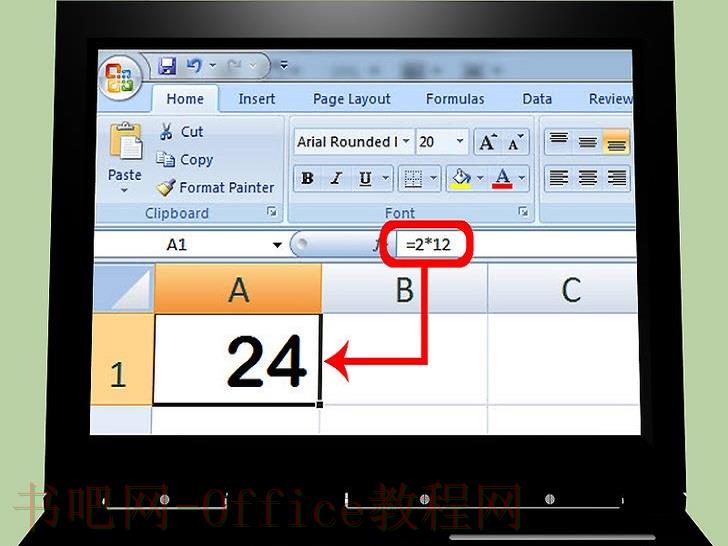Align text right

click(616, 178)
